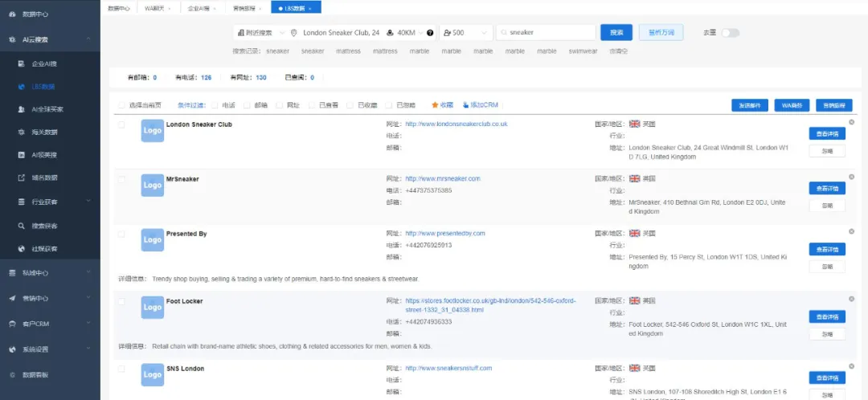The image size is (868, 400).
Task: Check the 电话 filter checkbox
Action: (x=215, y=104)
